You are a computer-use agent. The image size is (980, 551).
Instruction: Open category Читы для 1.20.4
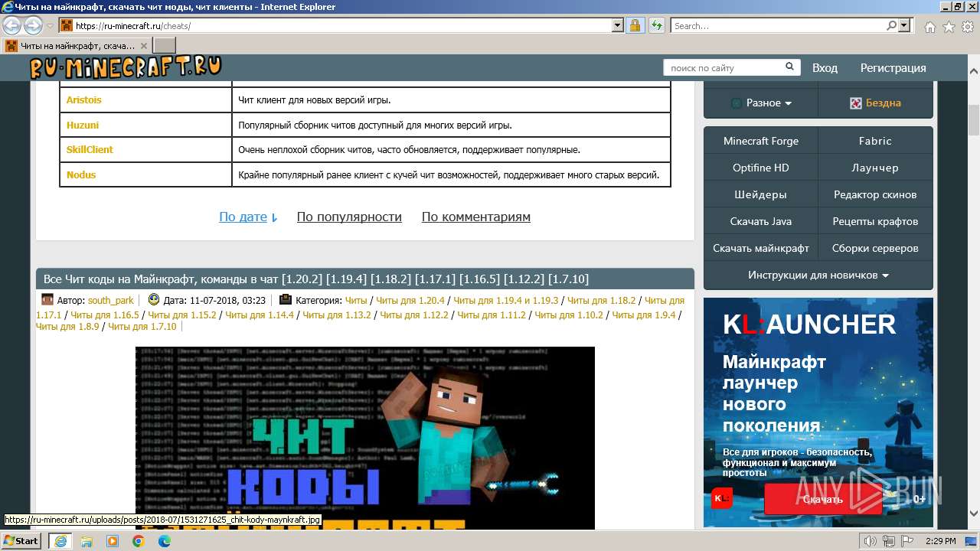pyautogui.click(x=410, y=301)
